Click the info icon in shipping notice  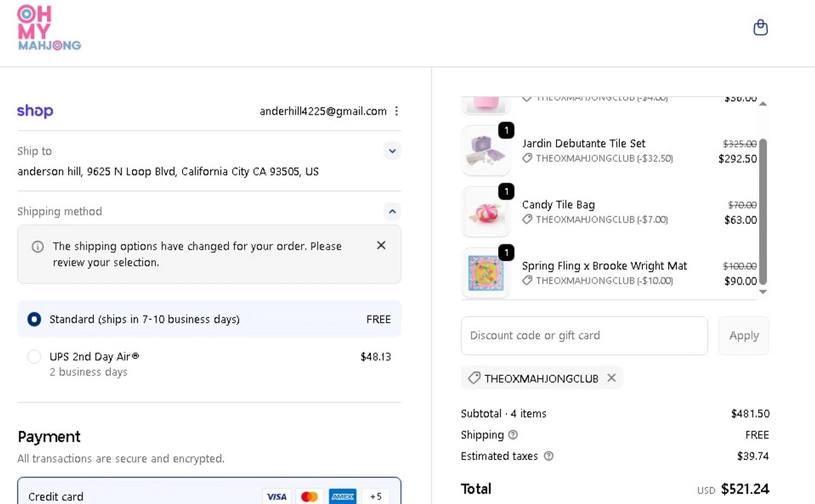[x=37, y=247]
